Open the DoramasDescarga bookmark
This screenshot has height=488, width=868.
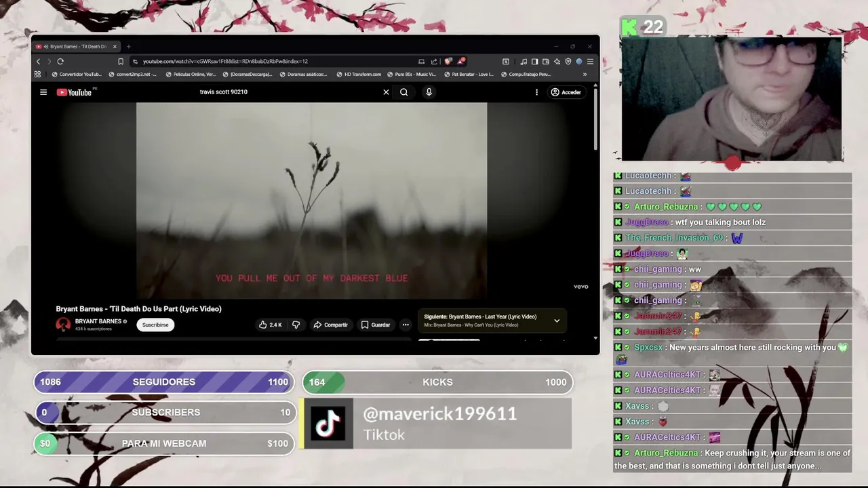click(248, 75)
